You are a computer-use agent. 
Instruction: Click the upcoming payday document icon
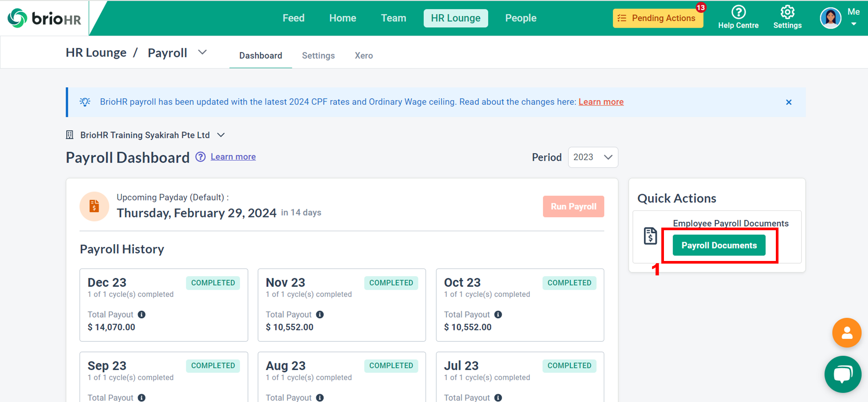tap(94, 206)
